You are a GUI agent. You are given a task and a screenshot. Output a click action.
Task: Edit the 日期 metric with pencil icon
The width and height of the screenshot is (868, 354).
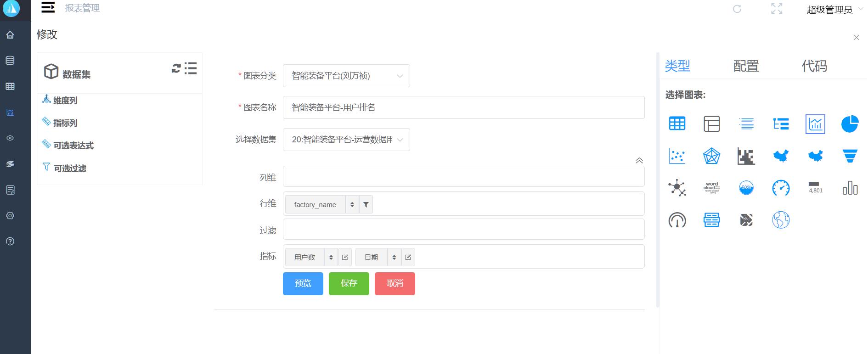(x=408, y=257)
